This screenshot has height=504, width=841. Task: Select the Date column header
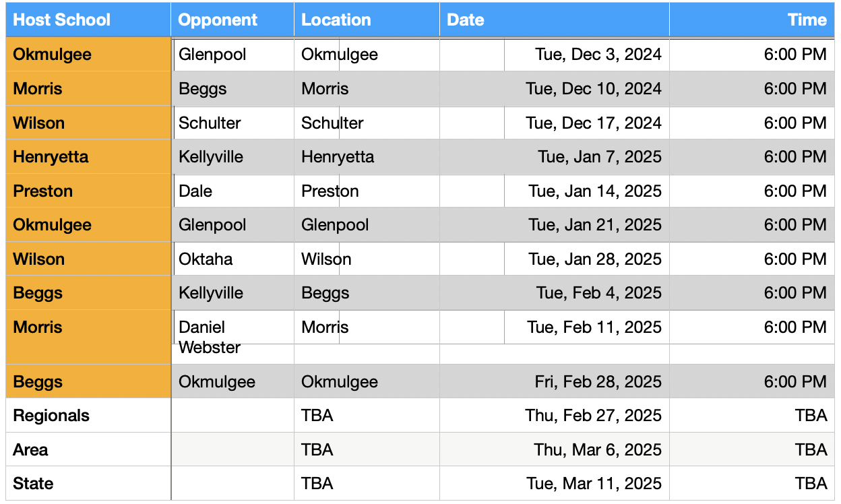(x=555, y=20)
